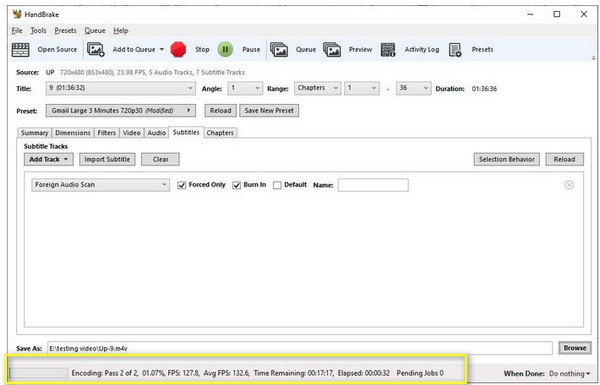Switch to the Summary tab
This screenshot has width=600, height=385.
click(34, 133)
